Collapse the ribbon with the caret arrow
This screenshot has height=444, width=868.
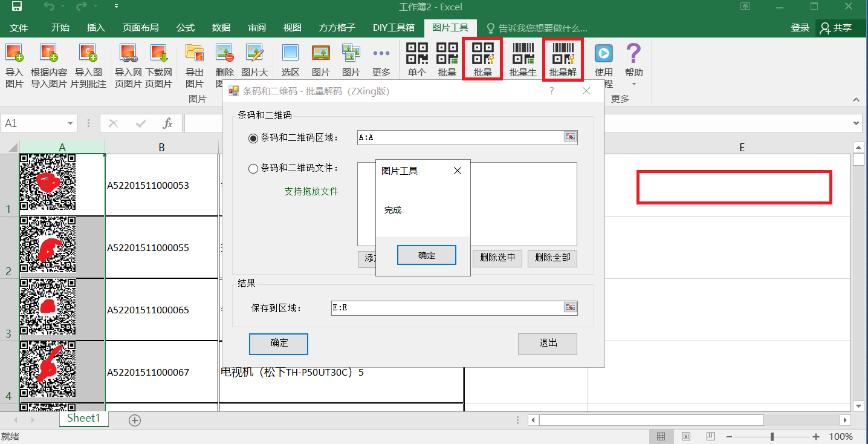coord(856,100)
